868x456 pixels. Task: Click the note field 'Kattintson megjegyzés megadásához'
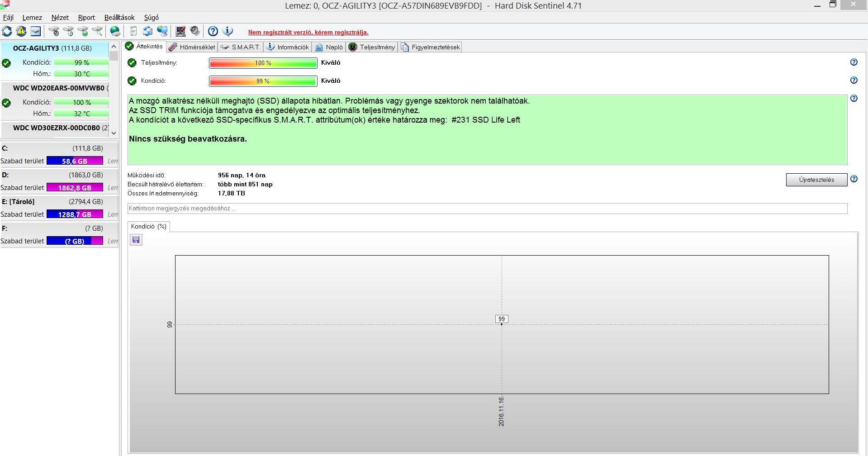[x=487, y=209]
